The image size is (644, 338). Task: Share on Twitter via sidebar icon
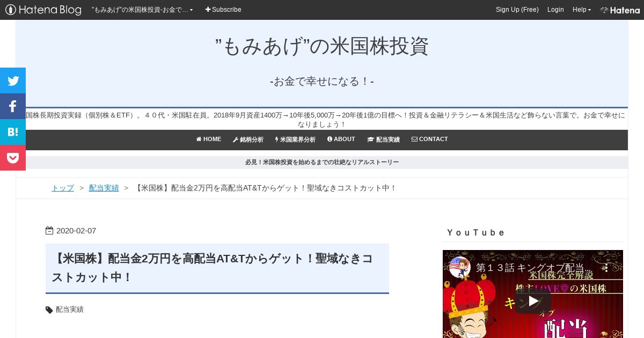[13, 80]
